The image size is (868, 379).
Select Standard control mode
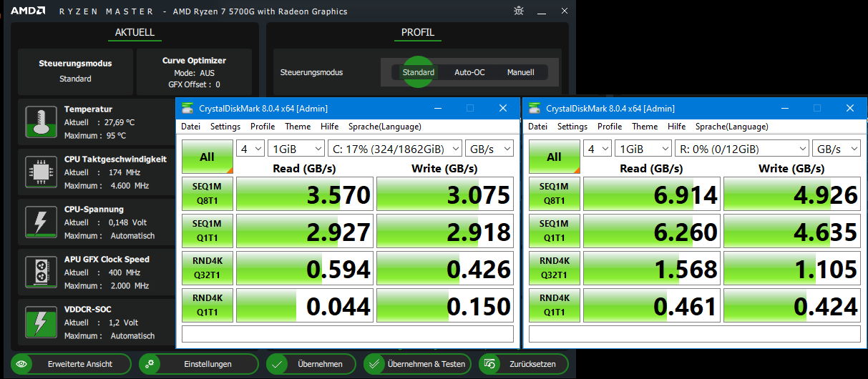pos(419,72)
